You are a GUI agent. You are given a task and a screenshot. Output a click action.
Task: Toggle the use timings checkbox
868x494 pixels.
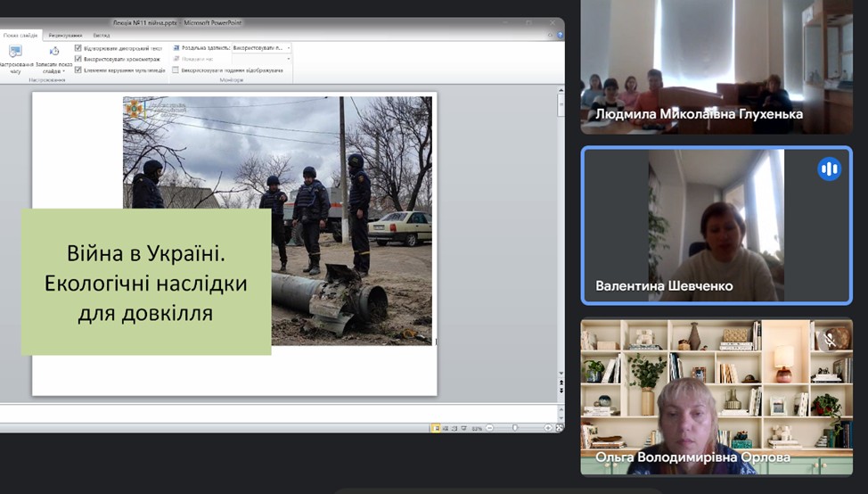click(78, 59)
